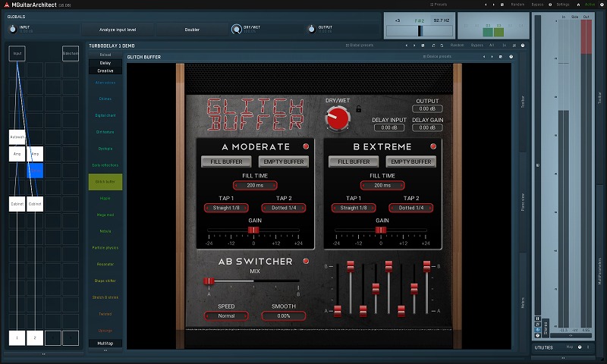Viewport: 607px width, 364px height.
Task: Click the Globals Input knob
Action: tap(12, 29)
